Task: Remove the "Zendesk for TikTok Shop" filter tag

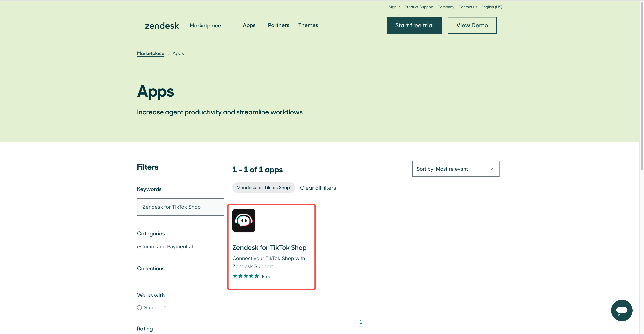Action: (263, 187)
